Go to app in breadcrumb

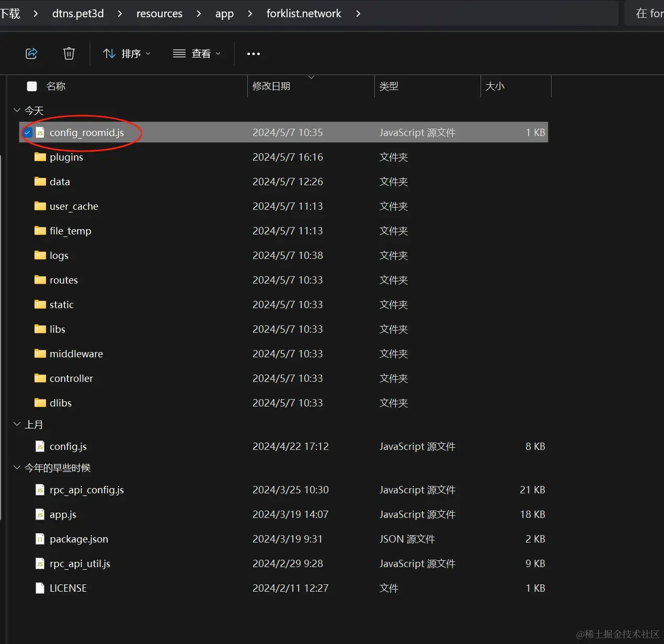click(224, 14)
